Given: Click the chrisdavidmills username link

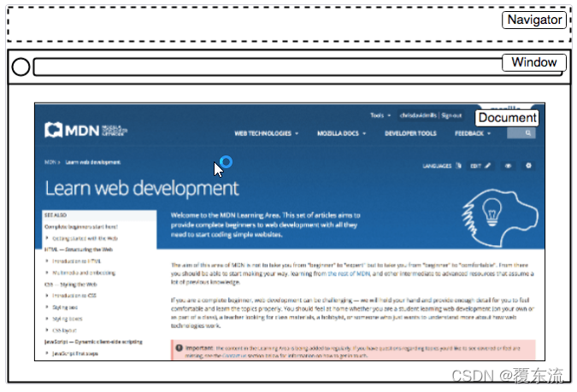Looking at the screenshot, I should pos(418,115).
